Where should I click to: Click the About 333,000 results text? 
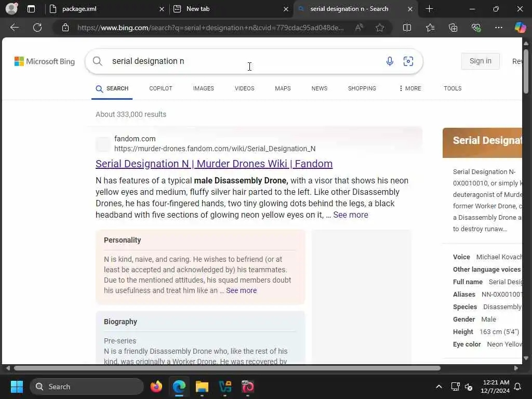130,114
